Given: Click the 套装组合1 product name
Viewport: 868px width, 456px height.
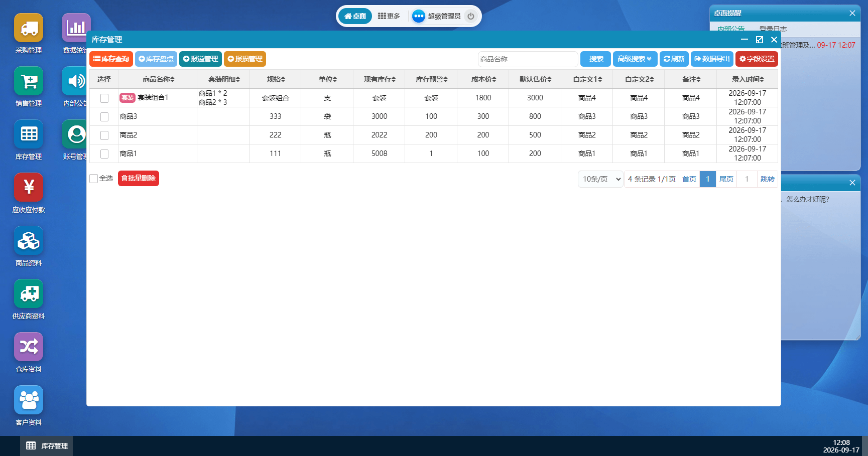Looking at the screenshot, I should (x=153, y=97).
